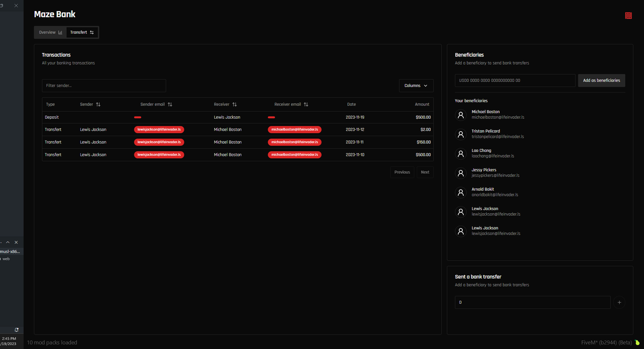Select Arnold Bokit beneficiary avatar
The image size is (644, 349).
461,192
